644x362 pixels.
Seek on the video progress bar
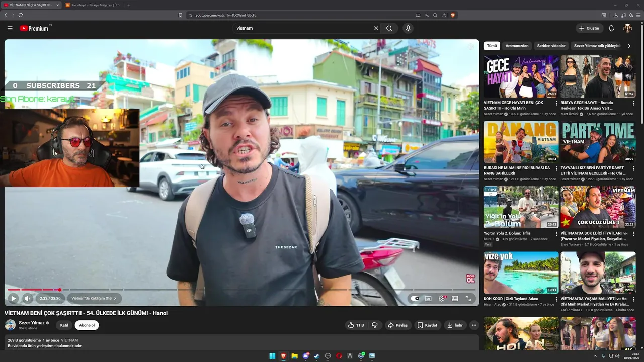[242, 290]
